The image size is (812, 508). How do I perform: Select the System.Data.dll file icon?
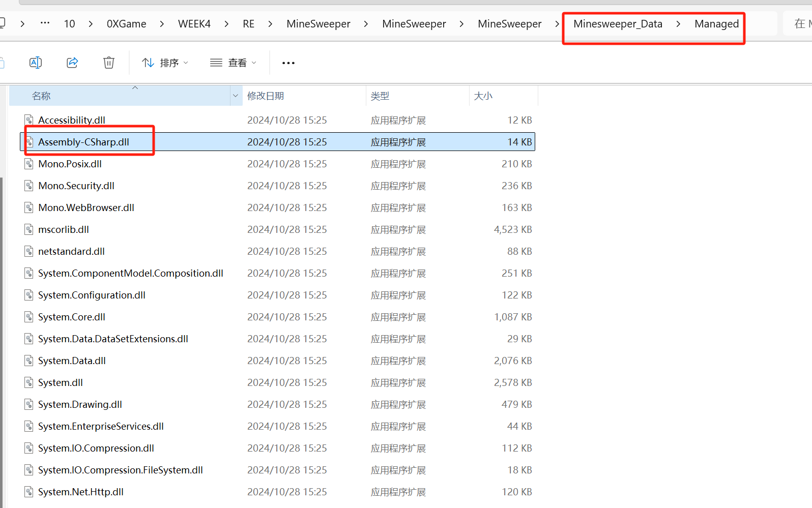30,361
